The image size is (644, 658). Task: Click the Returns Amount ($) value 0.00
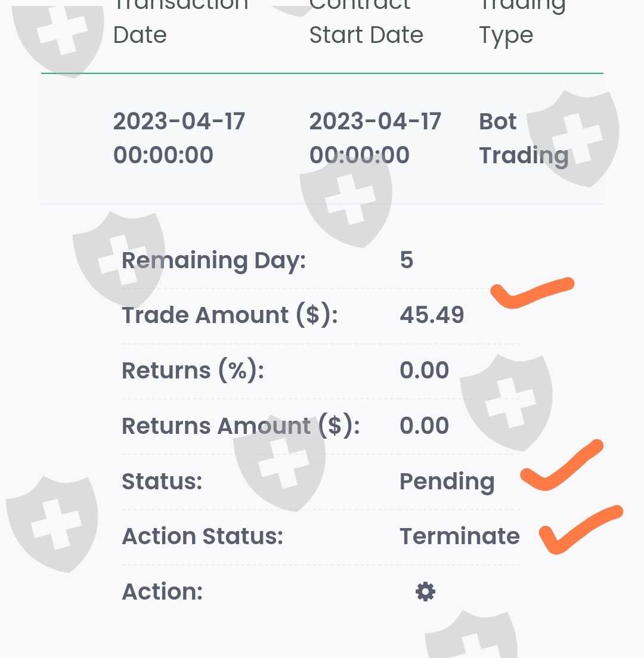424,426
